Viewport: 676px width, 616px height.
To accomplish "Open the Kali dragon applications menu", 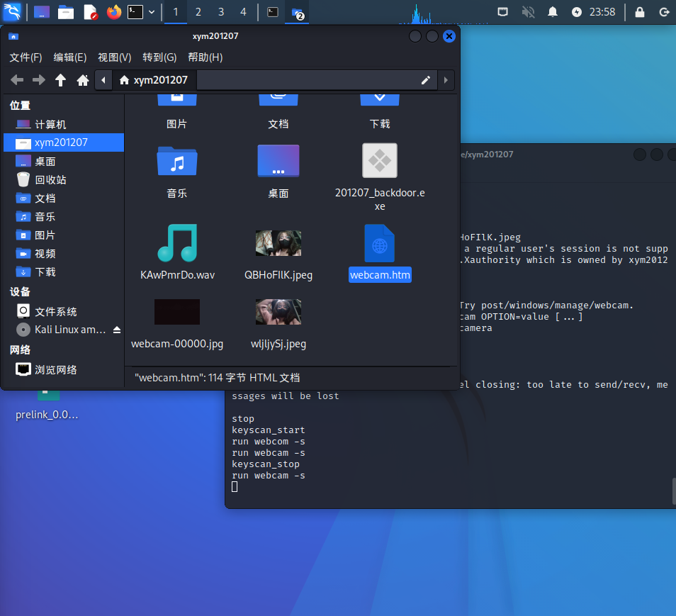I will tap(11, 11).
